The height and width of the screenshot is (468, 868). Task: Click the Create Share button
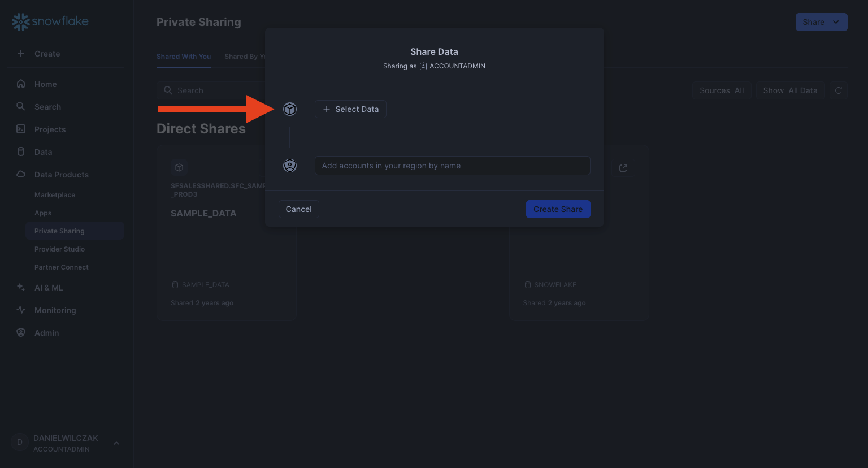[558, 209]
